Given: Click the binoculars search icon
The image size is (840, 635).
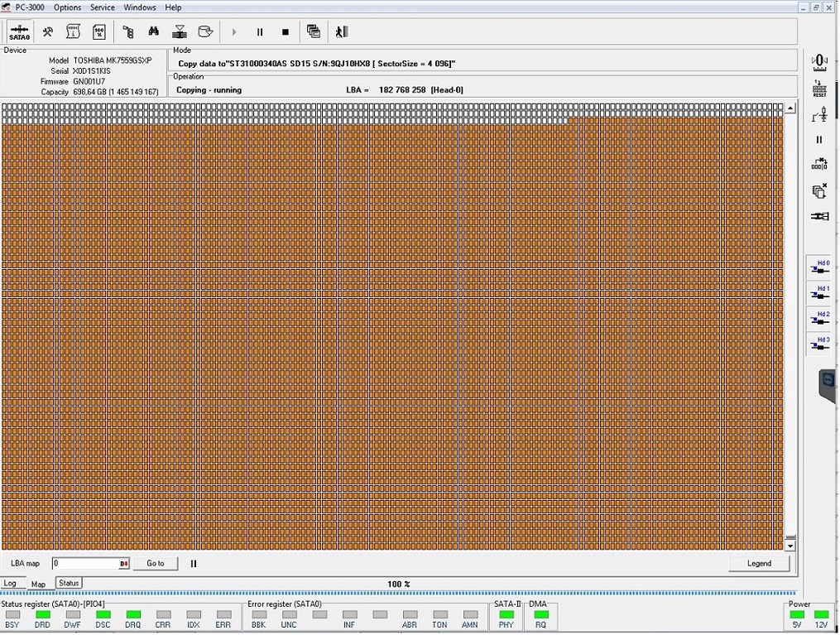Looking at the screenshot, I should click(x=153, y=32).
